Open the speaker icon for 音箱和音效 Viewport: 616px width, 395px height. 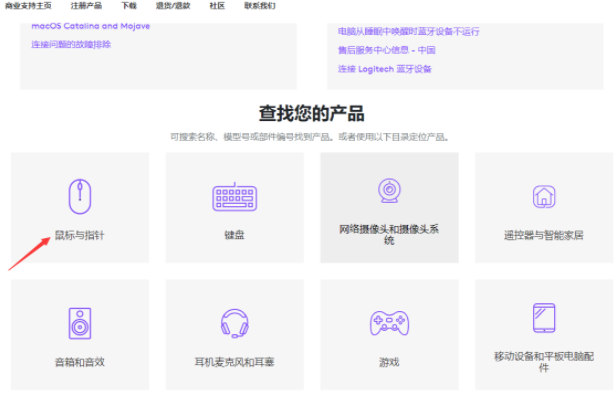[x=80, y=323]
